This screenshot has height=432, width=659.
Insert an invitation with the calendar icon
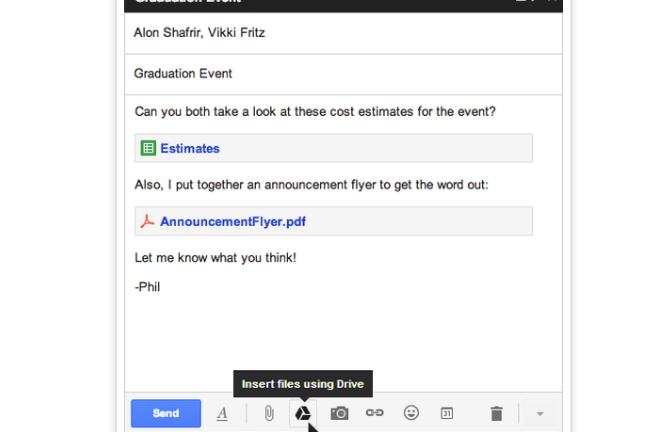[x=447, y=413]
